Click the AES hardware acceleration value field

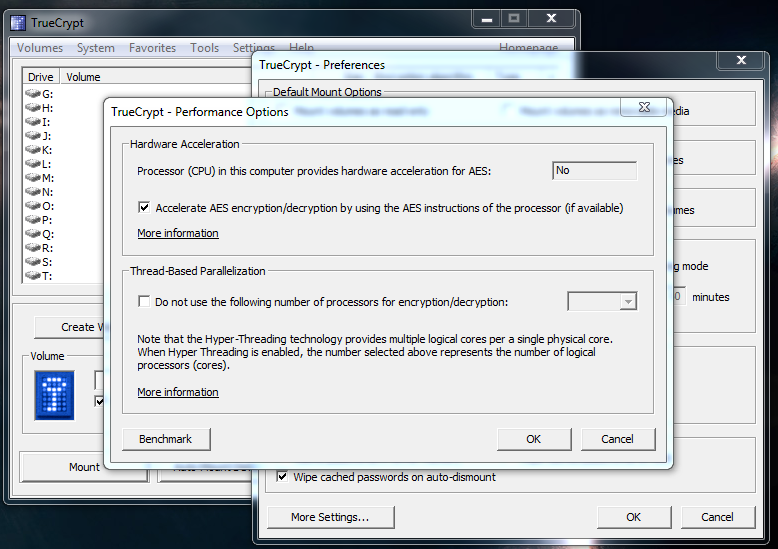(x=594, y=170)
